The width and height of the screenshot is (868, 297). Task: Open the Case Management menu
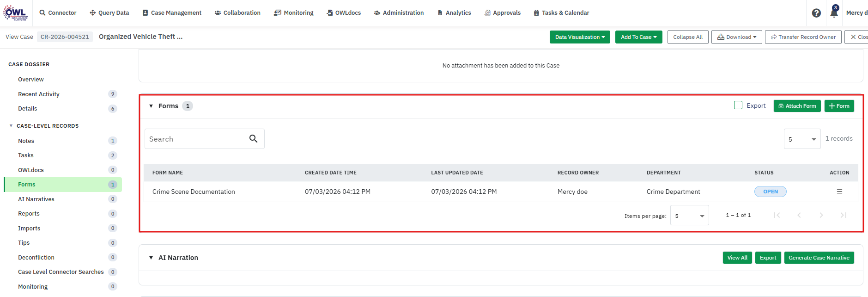tap(172, 13)
